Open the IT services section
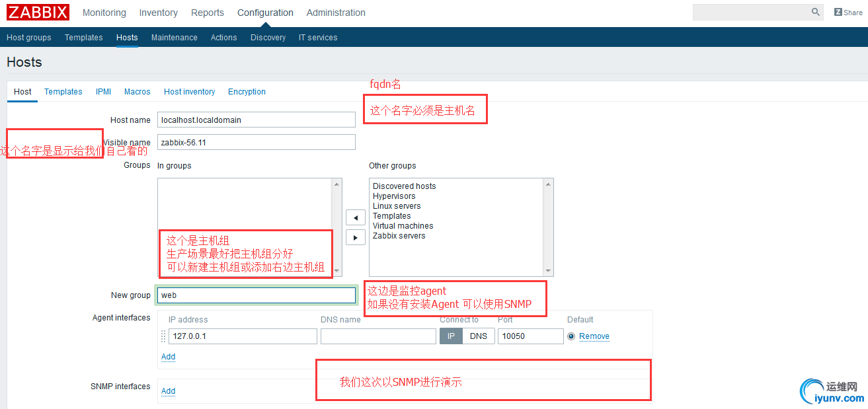This screenshot has height=409, width=868. 318,38
